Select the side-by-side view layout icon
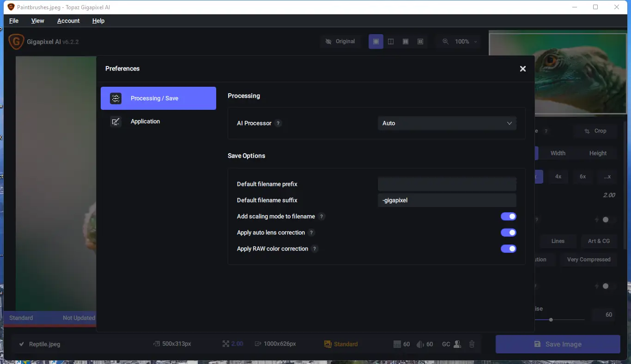 (x=406, y=42)
